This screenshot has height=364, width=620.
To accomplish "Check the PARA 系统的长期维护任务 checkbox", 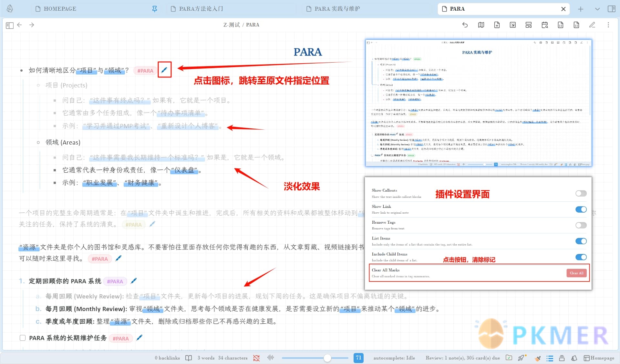I will tap(23, 338).
